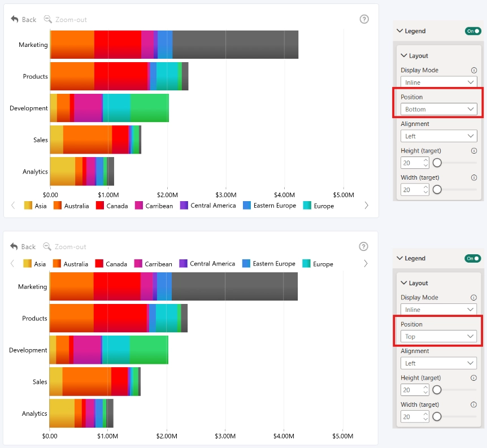
Task: Open help question mark in top chart
Action: 364,19
